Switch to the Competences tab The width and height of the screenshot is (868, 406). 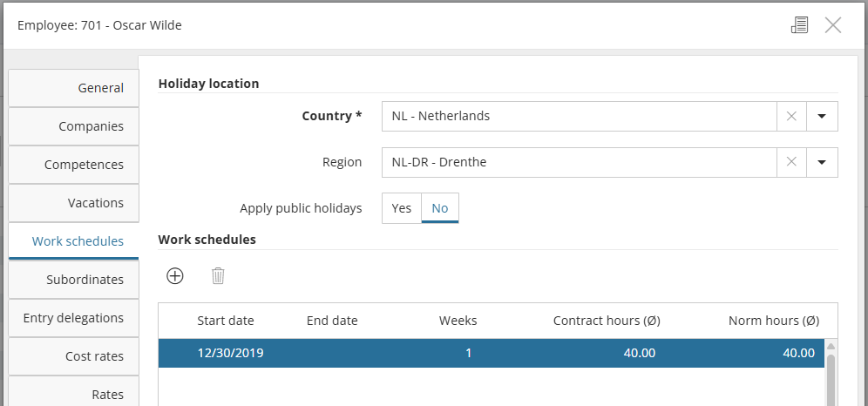click(73, 165)
